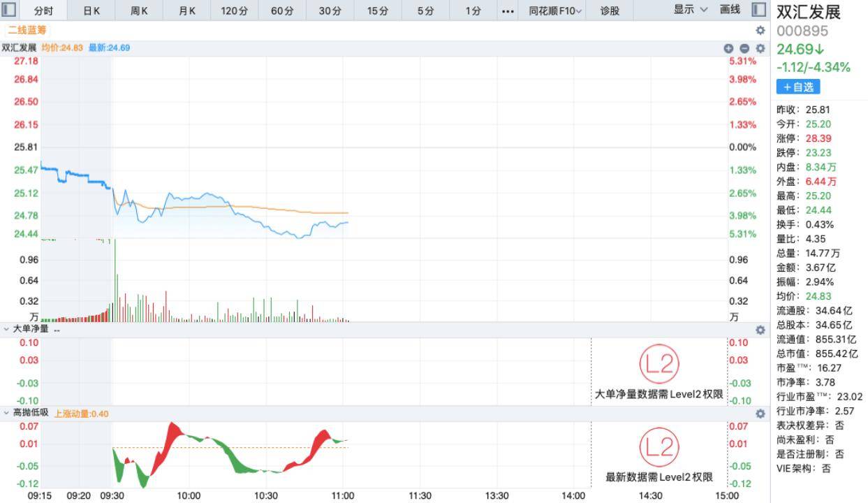
Task: Click 最新:24.69 legend label
Action: point(109,48)
